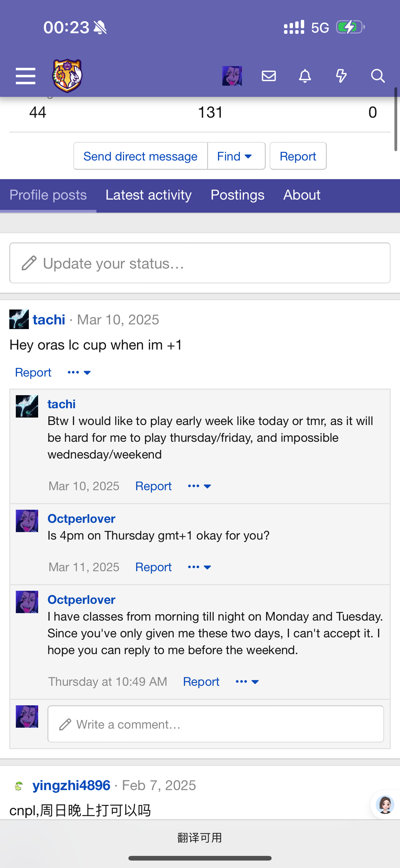
Task: Expand more options on Mar 11 comment
Action: [x=199, y=567]
